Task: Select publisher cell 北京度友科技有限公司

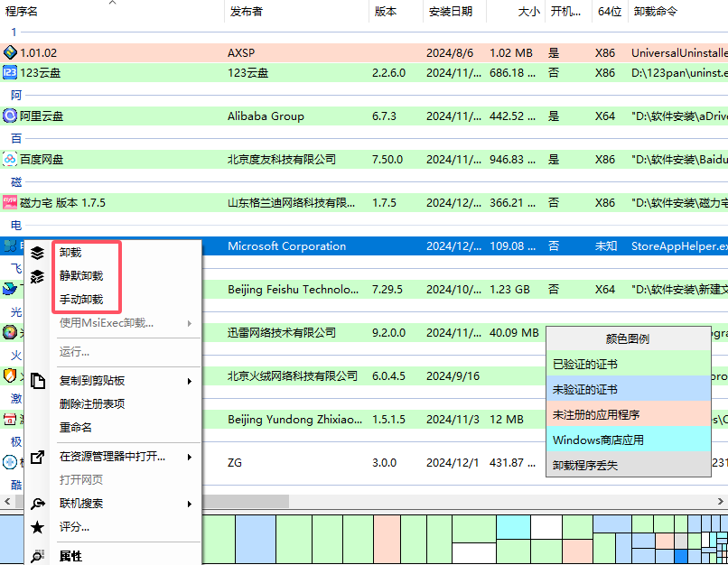Action: click(282, 159)
